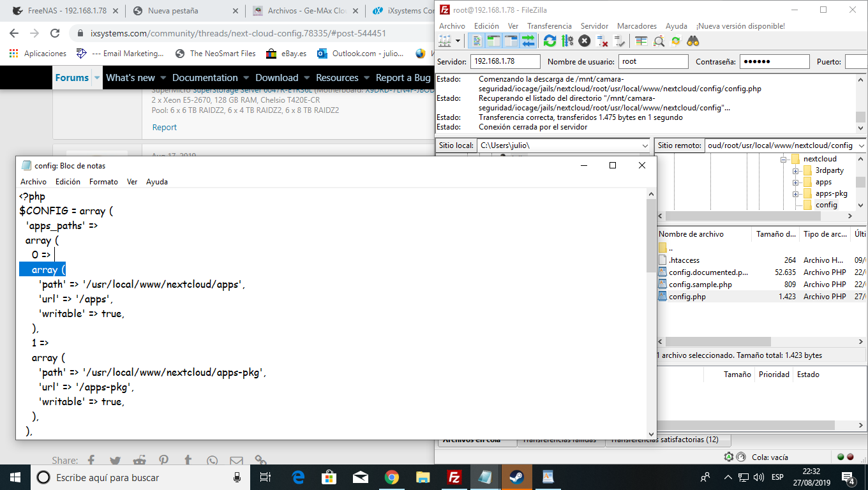Screen dimensions: 868x490
Task: Open Windows notification center icon
Action: [x=848, y=477]
